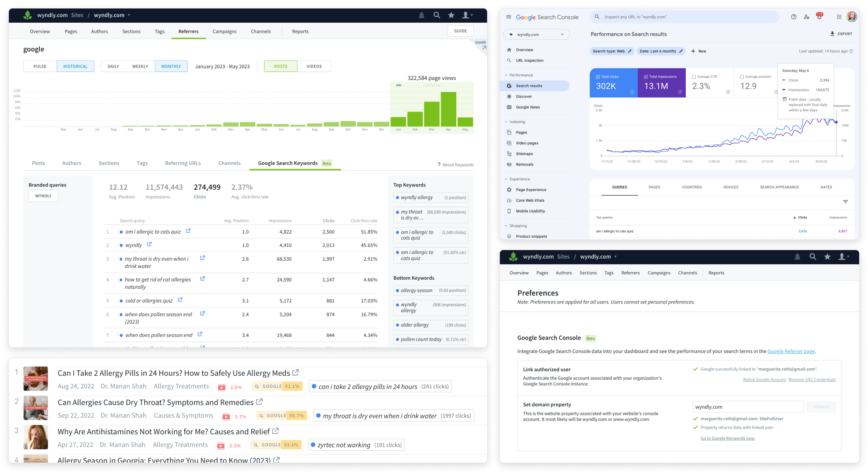
Task: Open external link for 'cold or allergies quiz'
Action: (180, 300)
